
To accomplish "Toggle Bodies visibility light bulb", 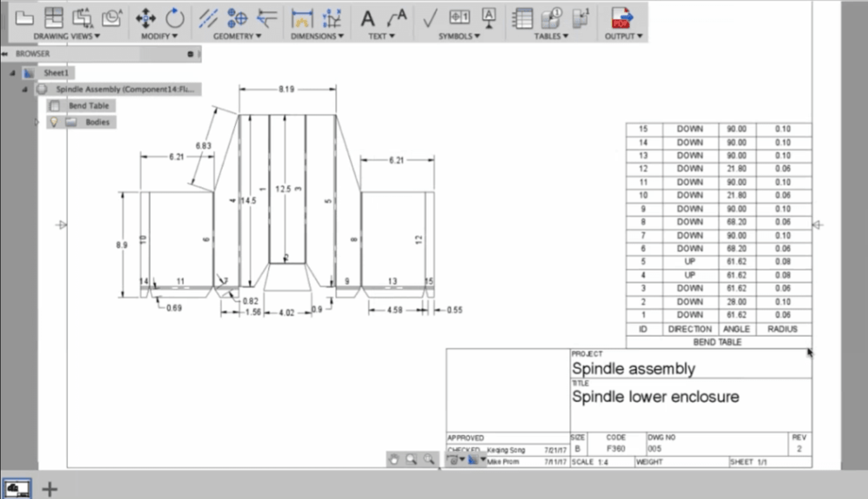I will (x=54, y=122).
